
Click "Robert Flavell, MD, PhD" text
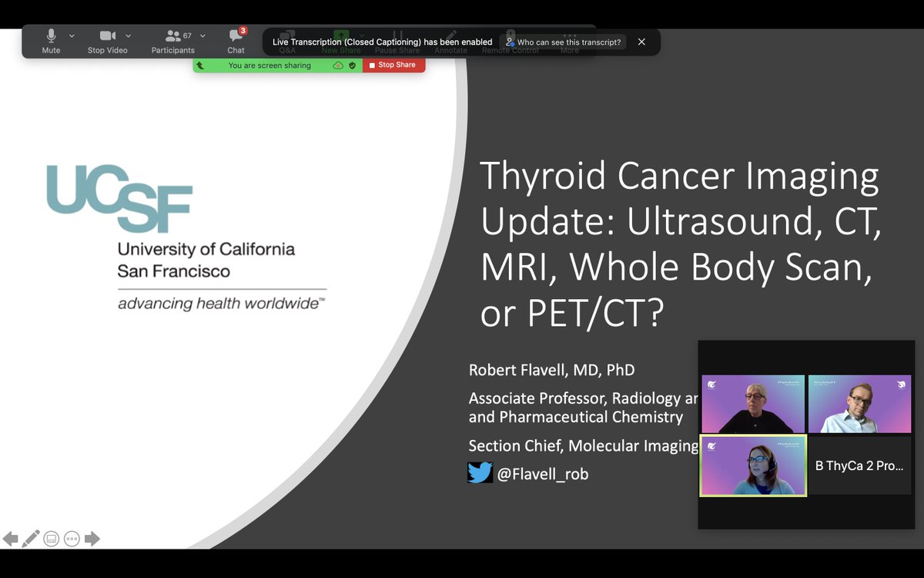552,370
